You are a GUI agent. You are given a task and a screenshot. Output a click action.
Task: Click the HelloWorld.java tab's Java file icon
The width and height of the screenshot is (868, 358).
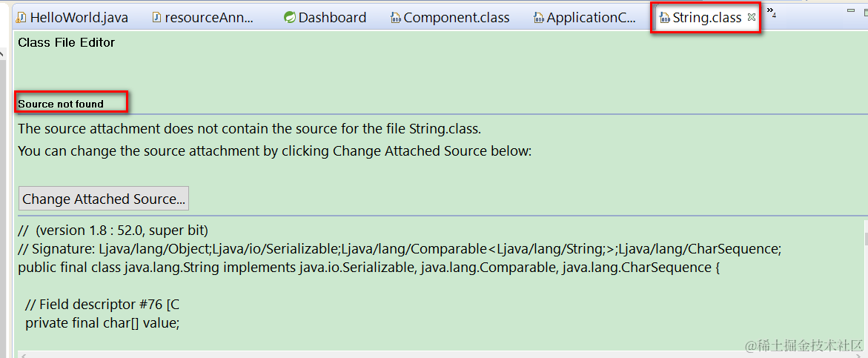[x=21, y=18]
